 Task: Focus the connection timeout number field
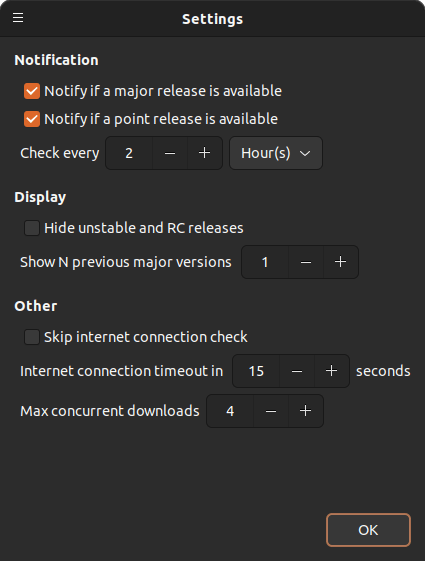coord(256,371)
